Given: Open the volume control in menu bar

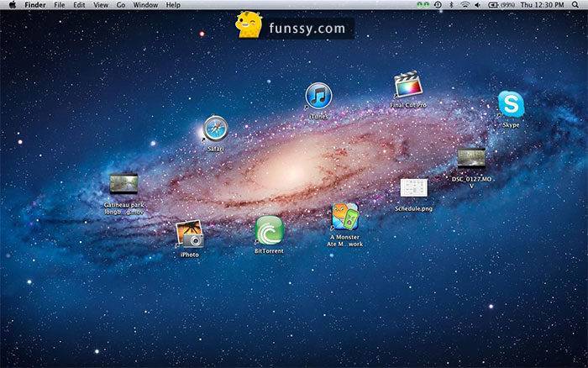Looking at the screenshot, I should coord(477,5).
